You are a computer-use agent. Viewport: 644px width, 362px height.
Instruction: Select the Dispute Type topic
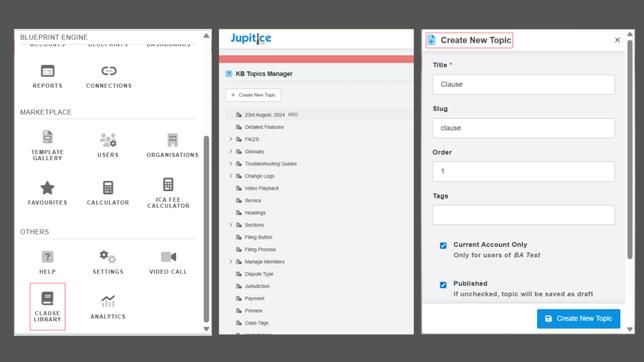tap(258, 274)
